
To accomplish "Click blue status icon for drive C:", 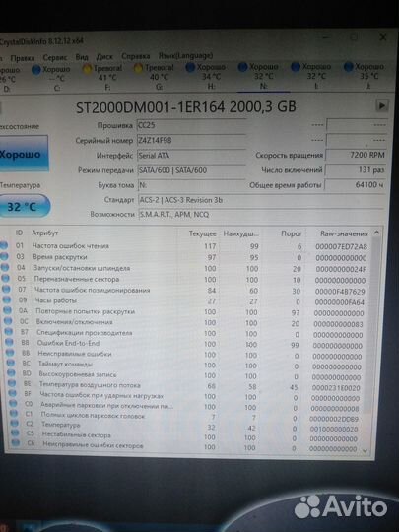I will (x=36, y=70).
